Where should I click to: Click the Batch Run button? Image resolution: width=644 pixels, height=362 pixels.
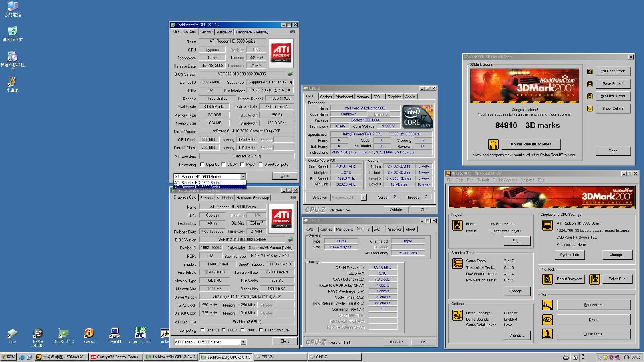tap(617, 279)
